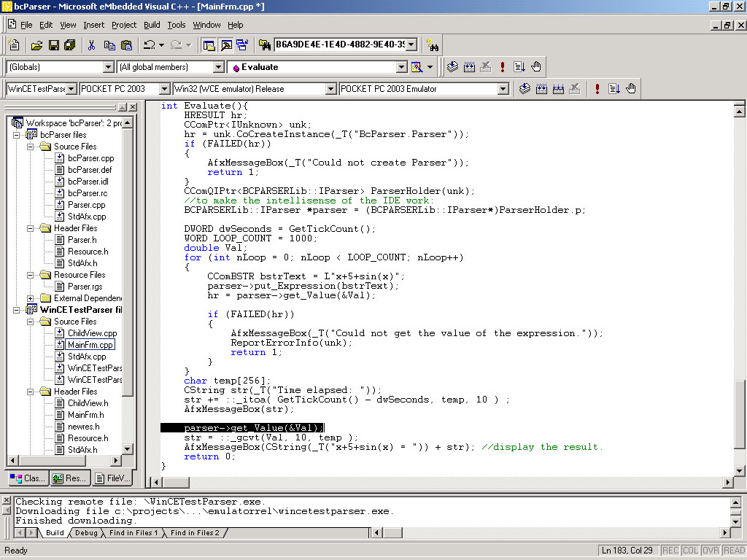The width and height of the screenshot is (747, 560).
Task: Switch to the Find in Files 1 tab
Action: click(x=134, y=533)
